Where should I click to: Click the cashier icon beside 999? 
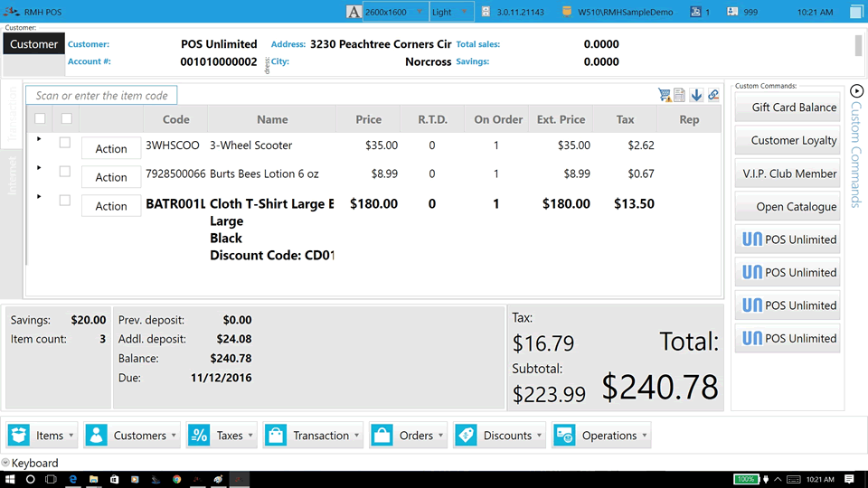pos(732,12)
